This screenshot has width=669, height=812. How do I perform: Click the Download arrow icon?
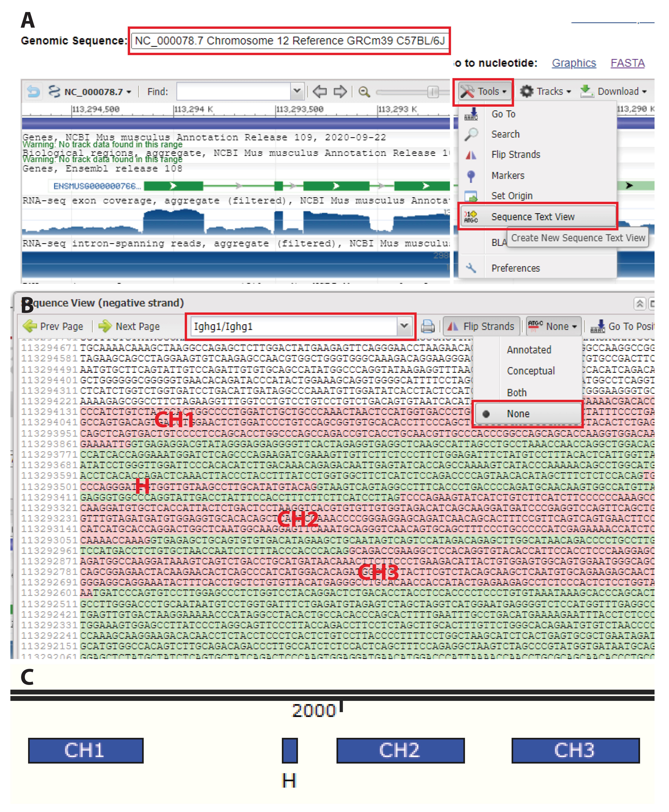click(587, 91)
